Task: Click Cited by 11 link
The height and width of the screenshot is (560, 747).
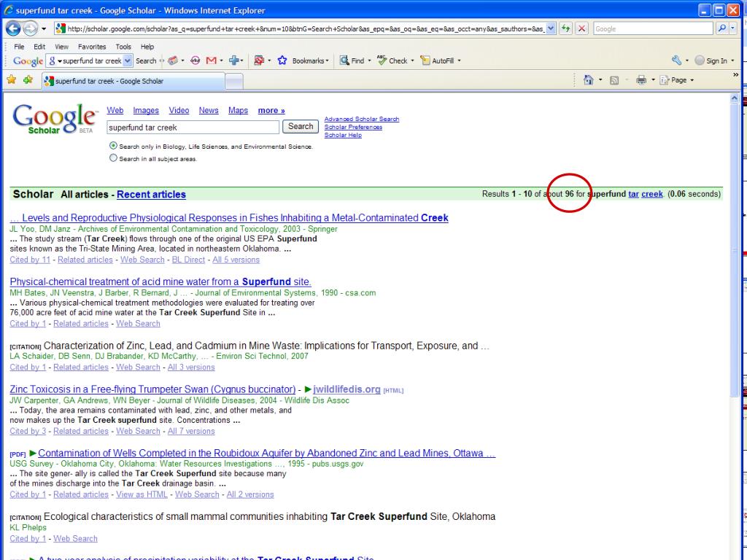Action: click(29, 260)
